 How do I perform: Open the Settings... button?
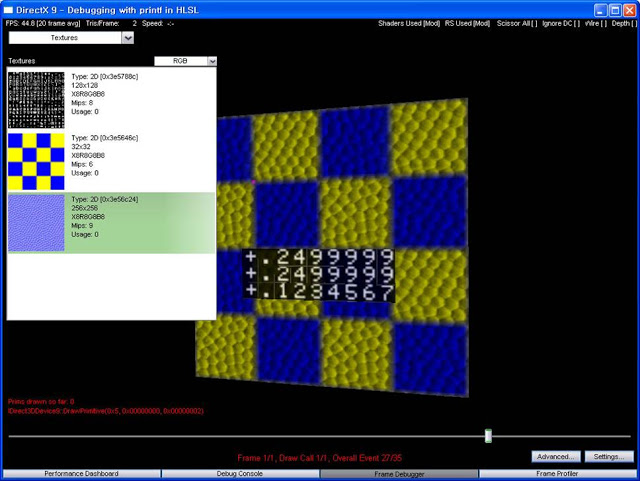coord(609,456)
